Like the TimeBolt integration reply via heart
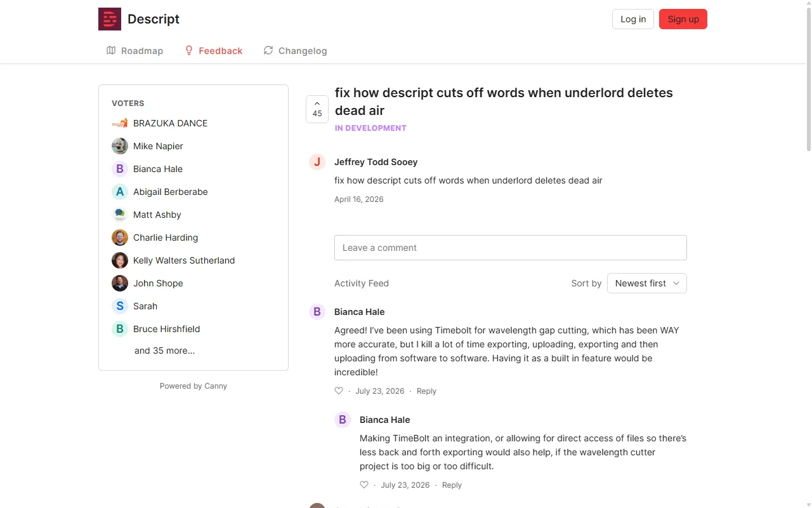 [364, 485]
